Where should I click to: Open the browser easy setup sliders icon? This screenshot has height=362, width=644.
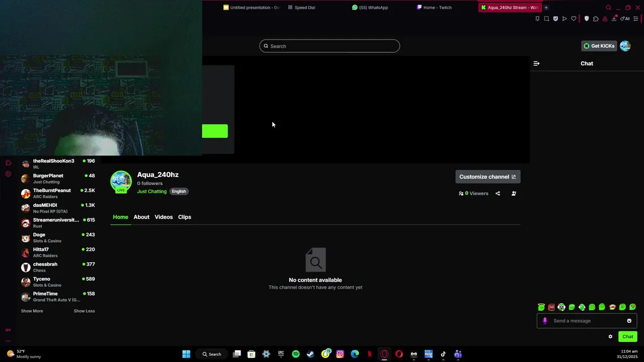coord(636,19)
